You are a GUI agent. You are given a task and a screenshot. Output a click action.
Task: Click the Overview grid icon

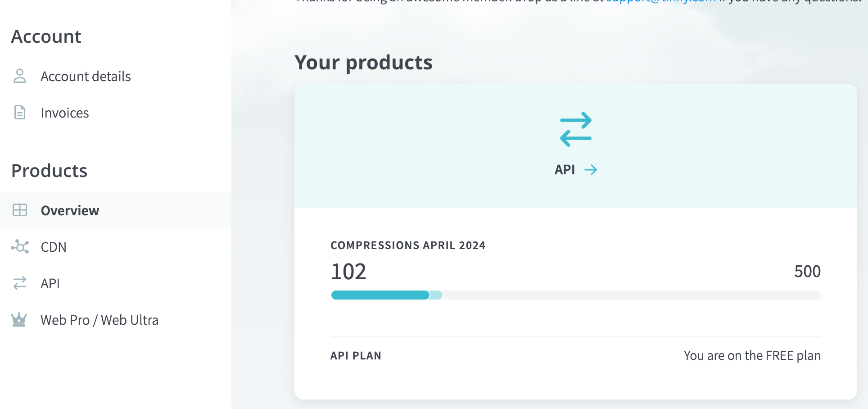coord(20,210)
